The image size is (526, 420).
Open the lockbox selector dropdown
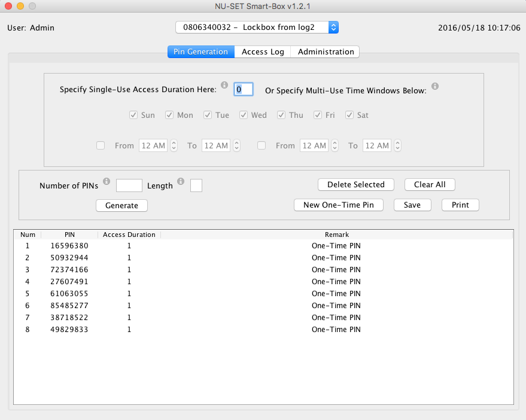(x=257, y=27)
